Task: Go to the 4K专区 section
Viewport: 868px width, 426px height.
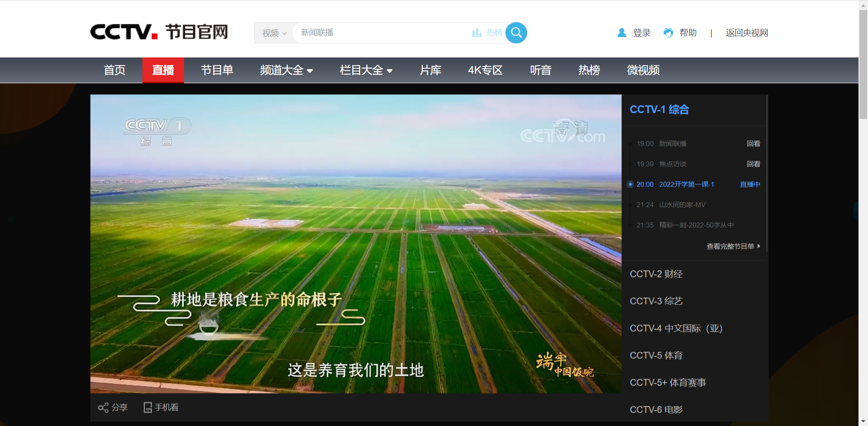Action: click(x=485, y=70)
